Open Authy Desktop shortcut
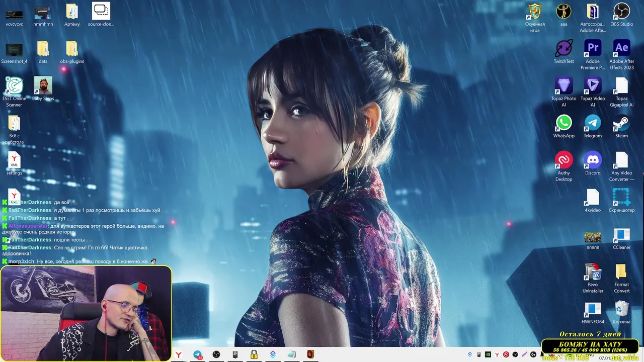The image size is (644, 362). pos(563,166)
